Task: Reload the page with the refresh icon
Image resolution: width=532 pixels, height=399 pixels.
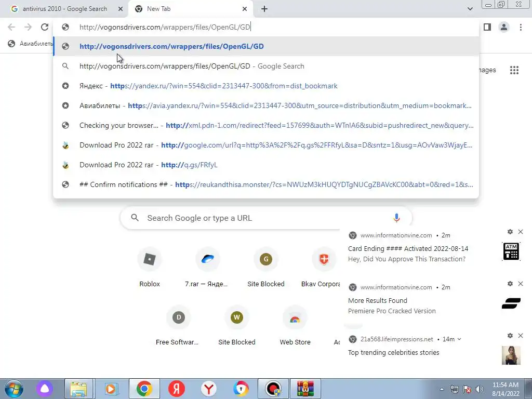Action: click(x=45, y=27)
